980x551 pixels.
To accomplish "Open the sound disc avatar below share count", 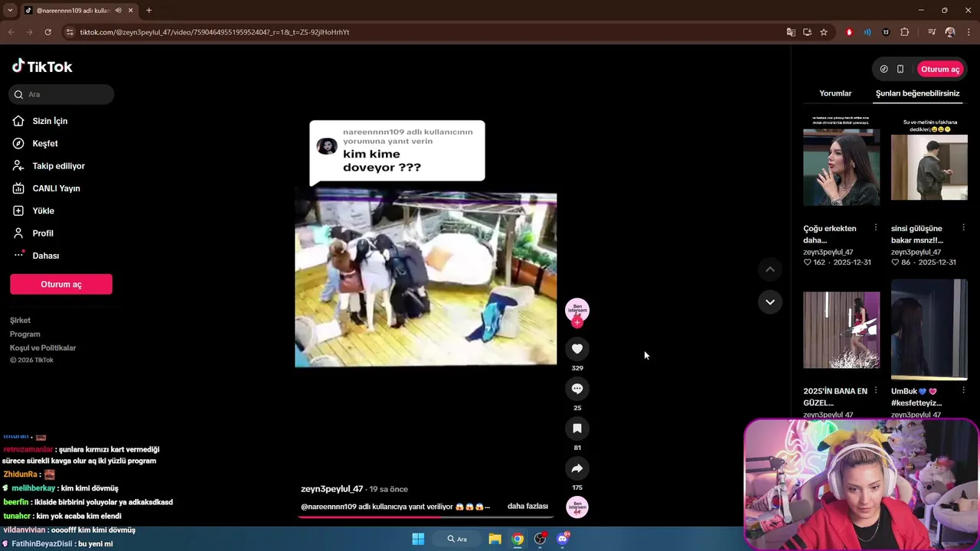I will (x=577, y=507).
